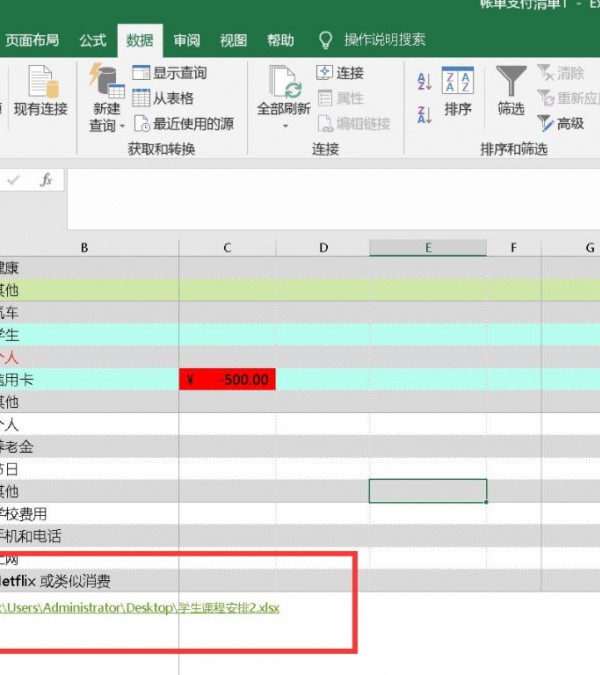This screenshot has width=600, height=675.
Task: Click the 显示查询 show queries icon
Action: click(x=141, y=73)
